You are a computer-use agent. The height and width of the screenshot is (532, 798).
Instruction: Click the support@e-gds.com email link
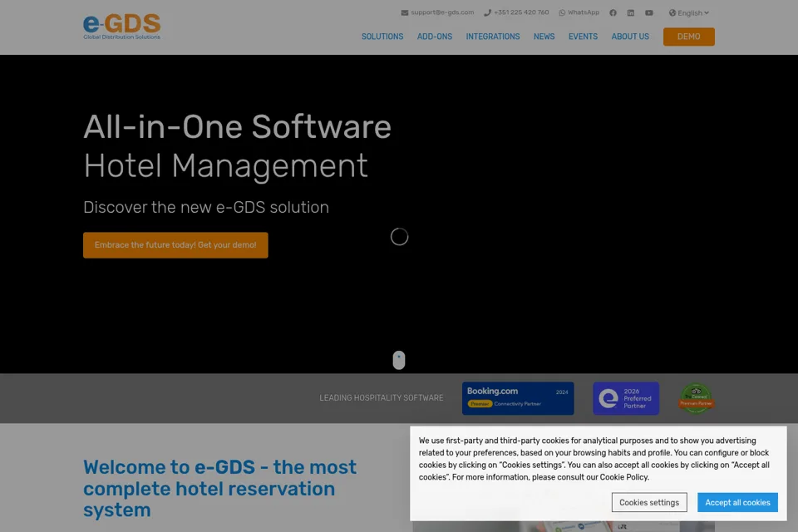[x=437, y=12]
